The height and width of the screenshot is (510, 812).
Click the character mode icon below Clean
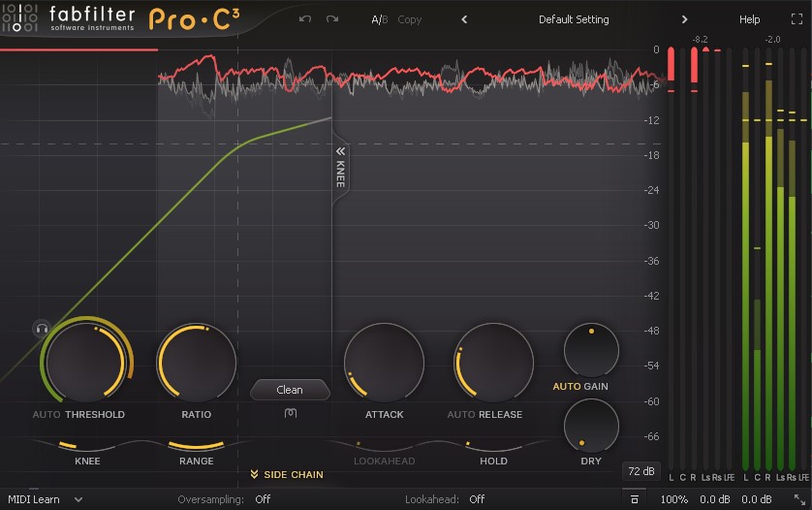point(291,413)
